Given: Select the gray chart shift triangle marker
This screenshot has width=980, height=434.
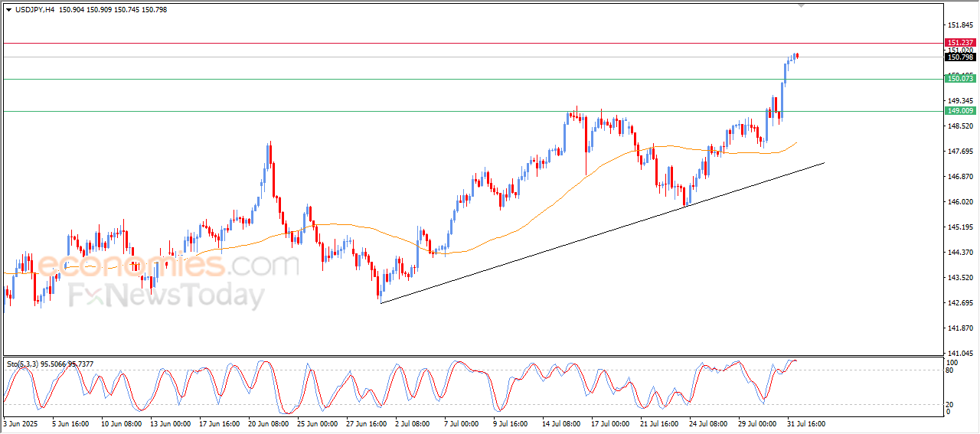Looking at the screenshot, I should (x=802, y=5).
